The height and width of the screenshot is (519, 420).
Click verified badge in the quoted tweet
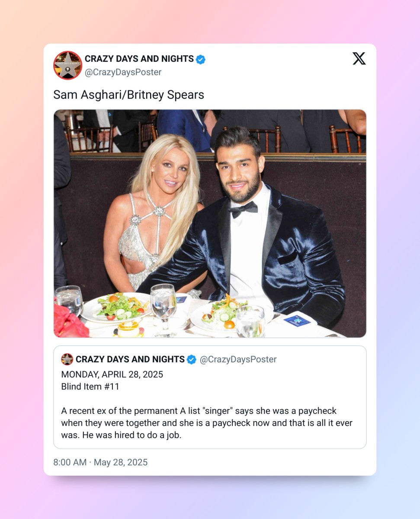click(x=192, y=359)
